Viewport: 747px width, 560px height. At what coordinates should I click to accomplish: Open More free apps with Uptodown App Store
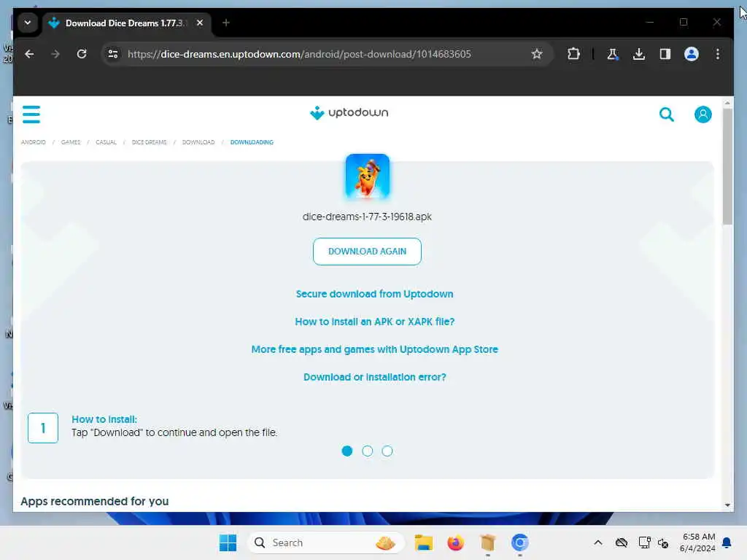point(374,349)
